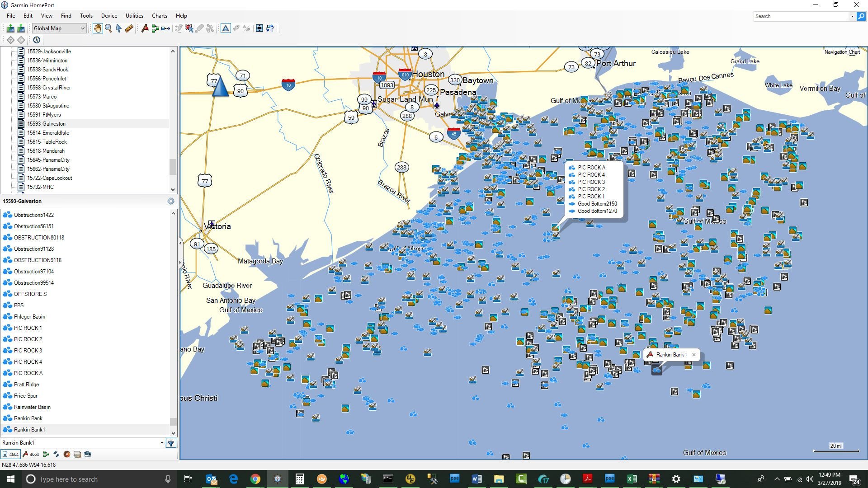Open the Charts menu
The width and height of the screenshot is (868, 488).
160,16
